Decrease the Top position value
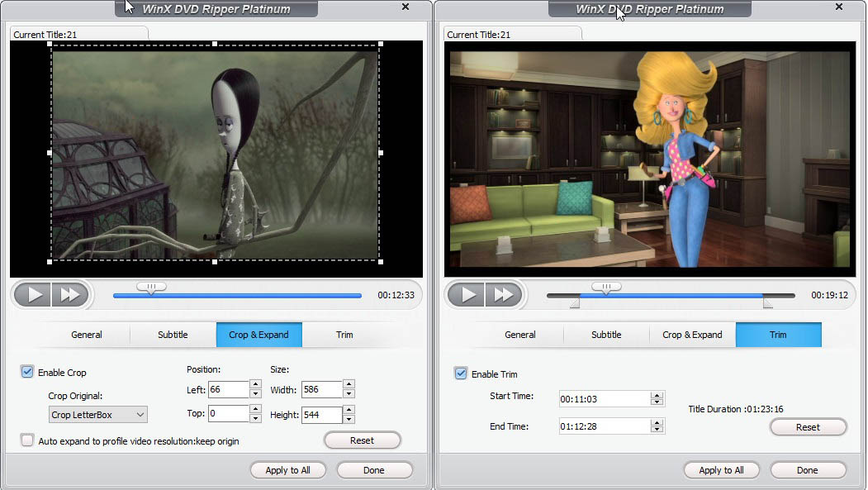This screenshot has height=490, width=868. tap(255, 418)
